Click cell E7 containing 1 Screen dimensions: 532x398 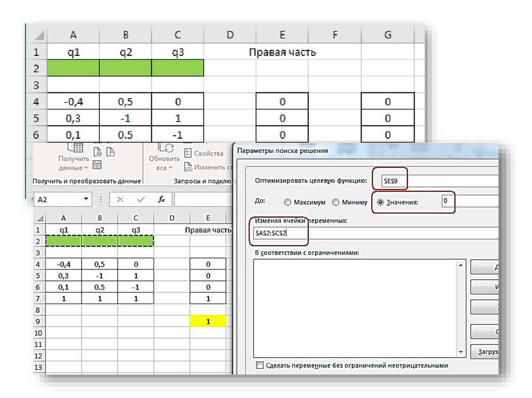[208, 299]
